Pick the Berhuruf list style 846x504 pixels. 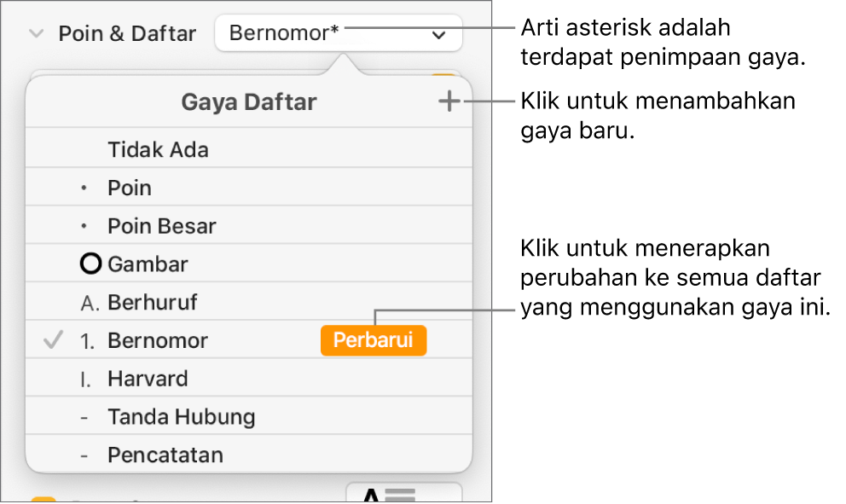(x=249, y=302)
